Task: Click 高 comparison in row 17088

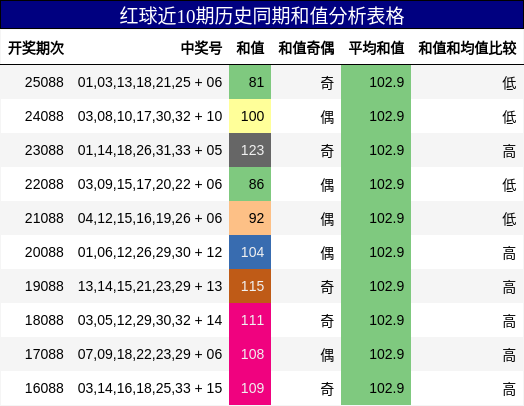Action: pos(509,355)
